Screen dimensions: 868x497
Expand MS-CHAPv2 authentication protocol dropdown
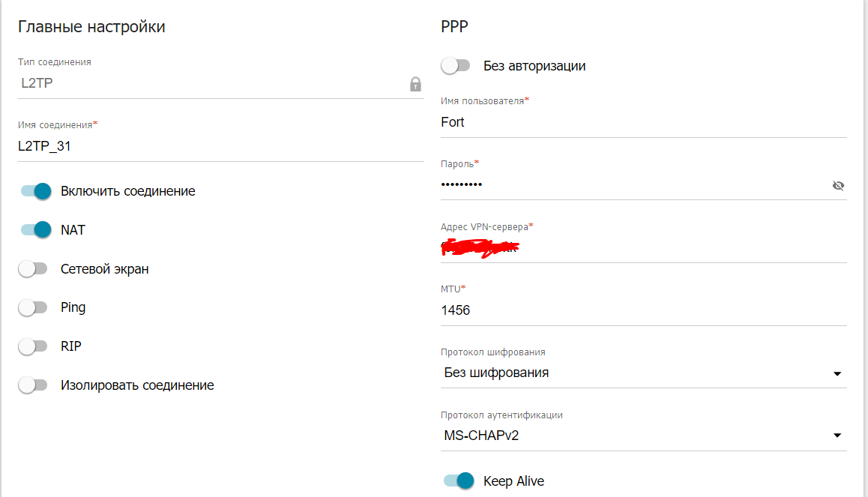pyautogui.click(x=643, y=436)
